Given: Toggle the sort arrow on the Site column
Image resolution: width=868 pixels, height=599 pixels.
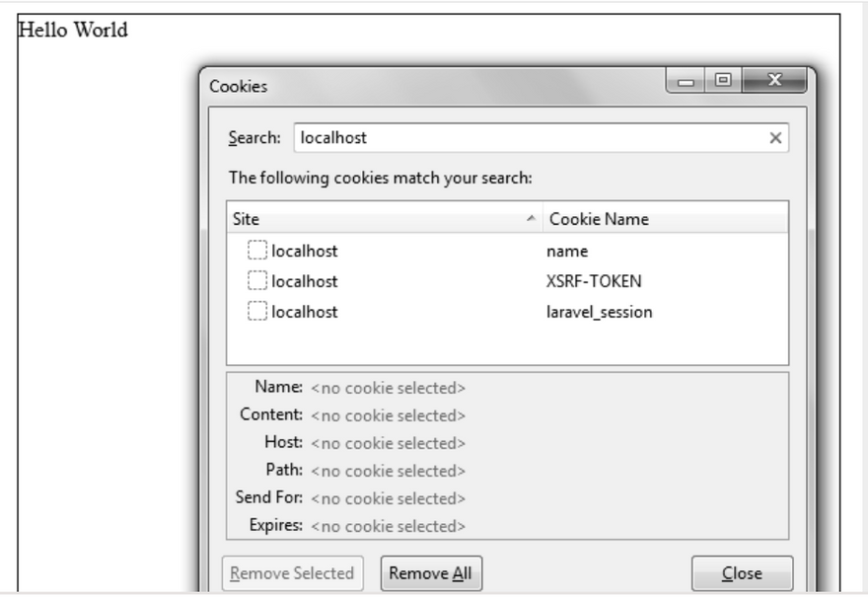Looking at the screenshot, I should click(x=532, y=218).
